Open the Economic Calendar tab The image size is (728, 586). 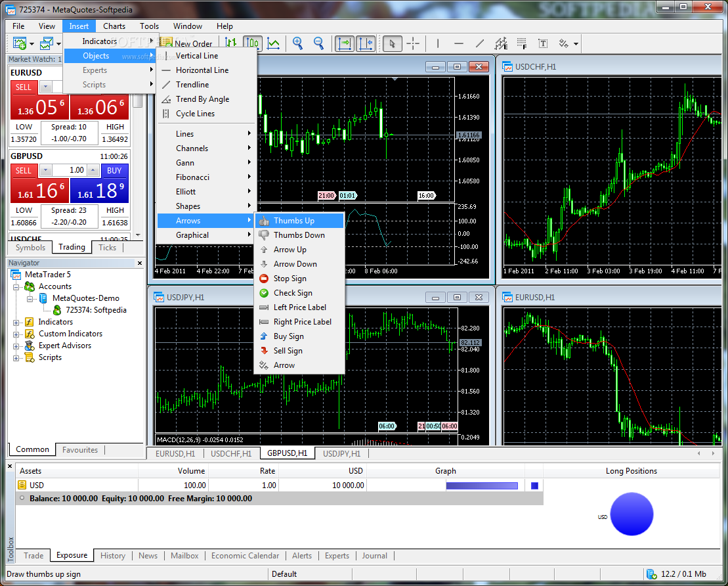[x=245, y=556]
